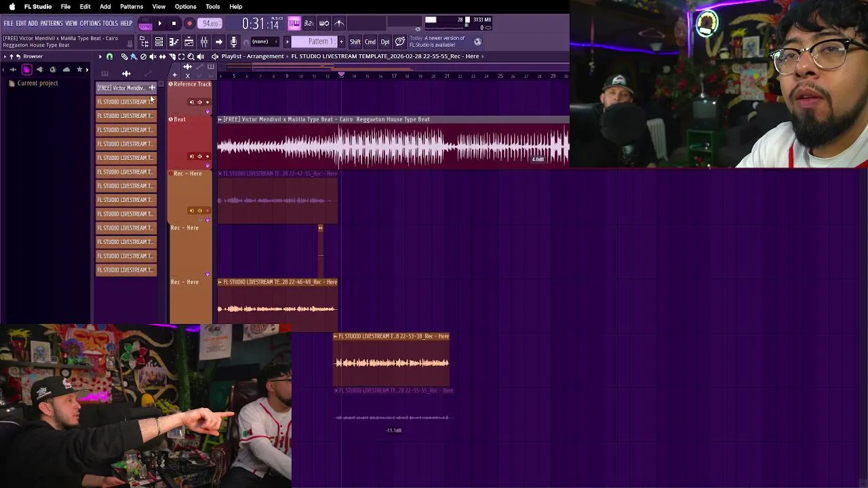
Task: Click the browser cloud icon
Action: click(66, 70)
